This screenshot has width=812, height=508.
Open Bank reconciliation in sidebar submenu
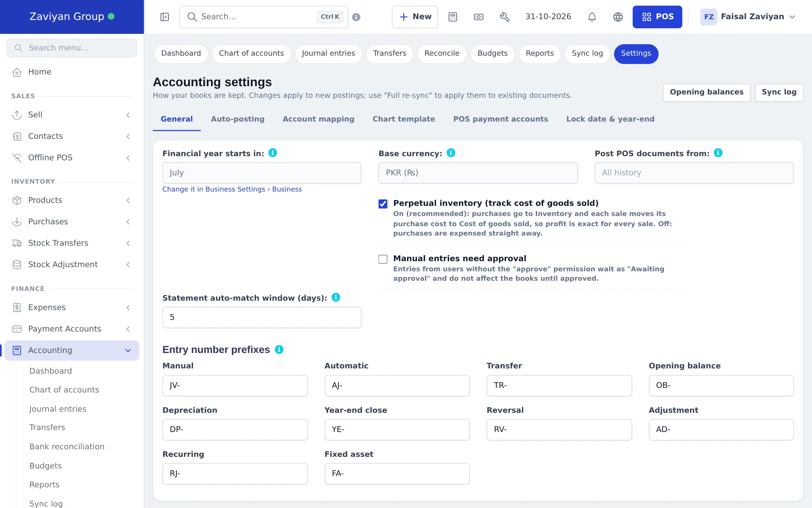[x=67, y=447]
